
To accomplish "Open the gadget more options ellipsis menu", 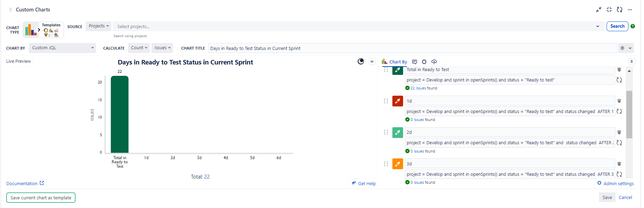I will (630, 10).
